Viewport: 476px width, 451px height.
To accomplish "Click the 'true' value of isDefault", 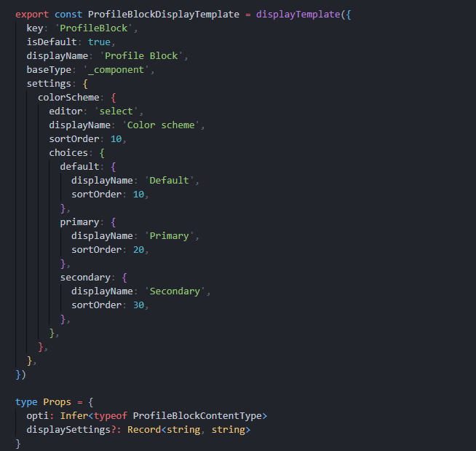I will click(99, 42).
